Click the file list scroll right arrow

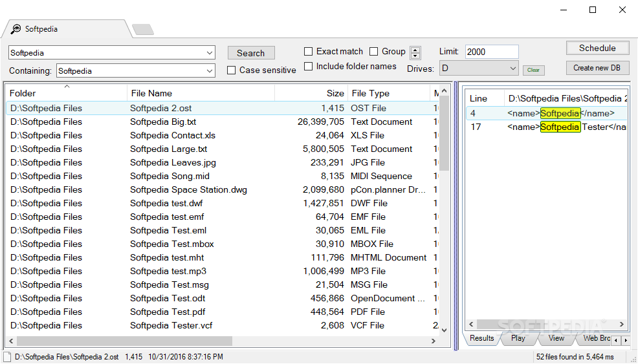click(434, 341)
